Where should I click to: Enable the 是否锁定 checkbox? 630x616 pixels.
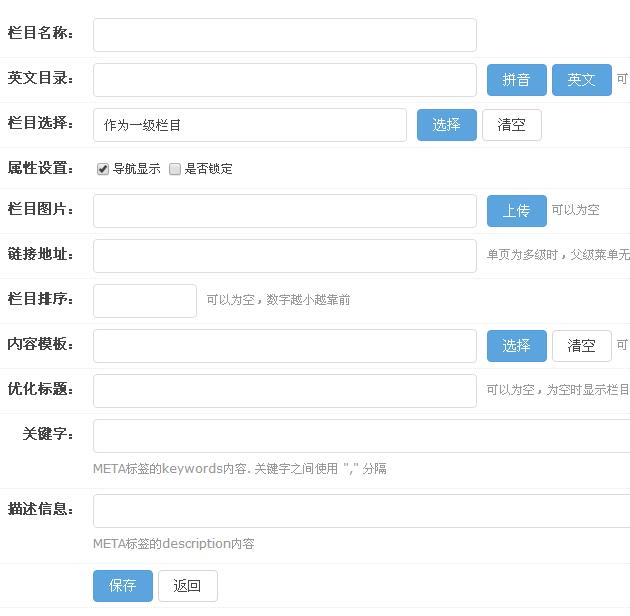[x=175, y=169]
